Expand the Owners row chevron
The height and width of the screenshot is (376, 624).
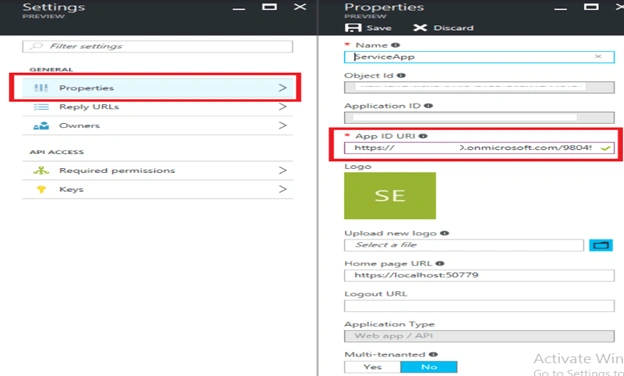282,125
